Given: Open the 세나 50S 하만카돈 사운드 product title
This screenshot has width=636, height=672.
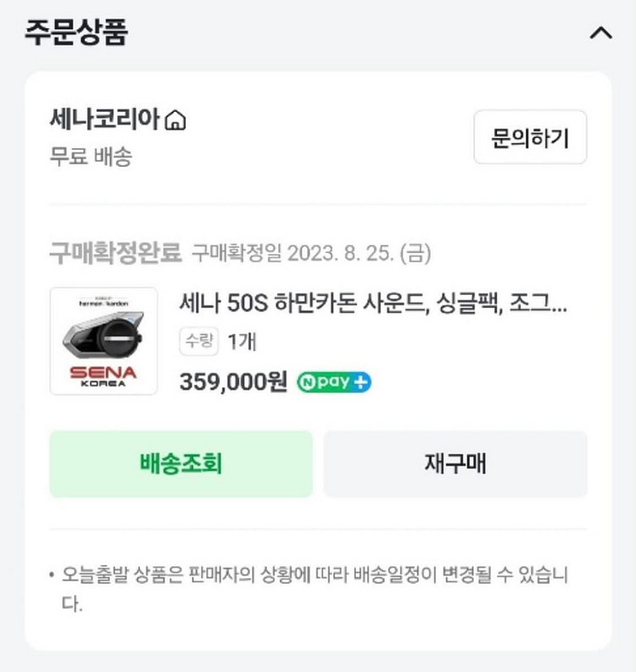Looking at the screenshot, I should coord(373,303).
